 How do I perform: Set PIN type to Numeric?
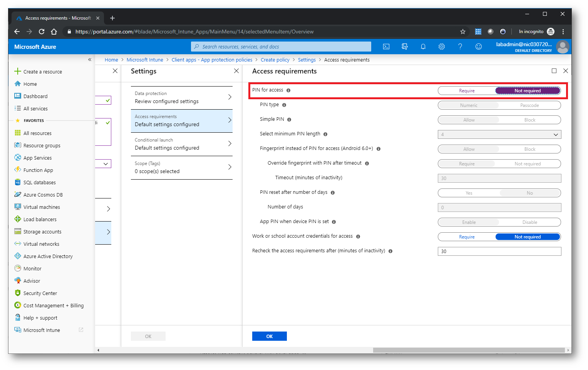click(469, 105)
